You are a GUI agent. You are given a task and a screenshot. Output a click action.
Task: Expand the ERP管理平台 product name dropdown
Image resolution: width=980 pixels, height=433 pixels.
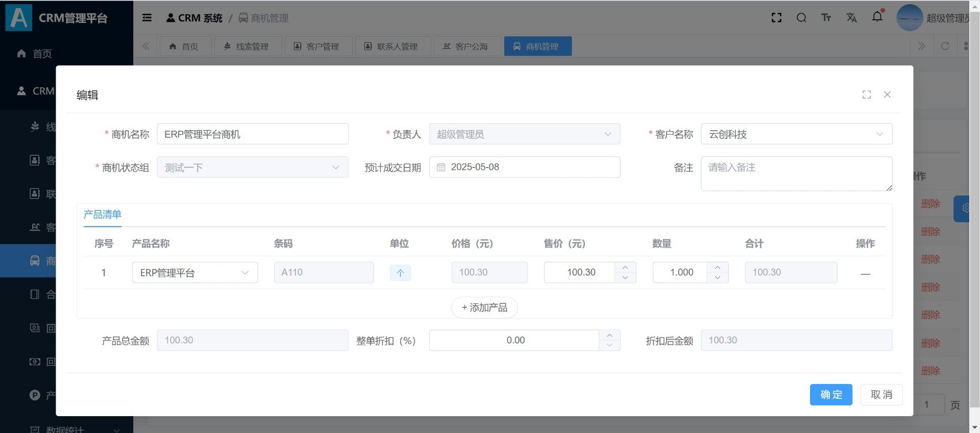click(194, 273)
